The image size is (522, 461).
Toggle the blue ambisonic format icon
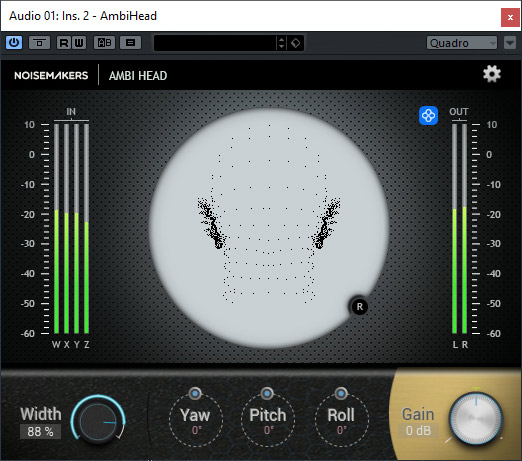point(428,116)
